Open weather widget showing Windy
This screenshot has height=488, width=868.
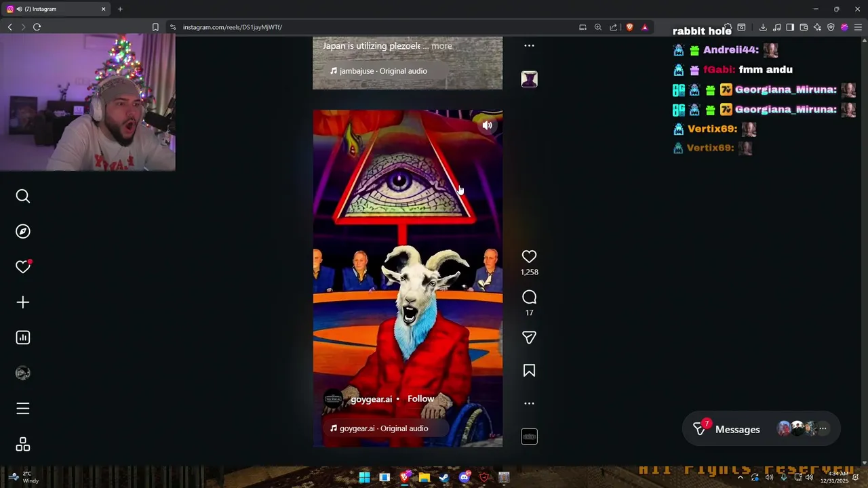(24, 477)
